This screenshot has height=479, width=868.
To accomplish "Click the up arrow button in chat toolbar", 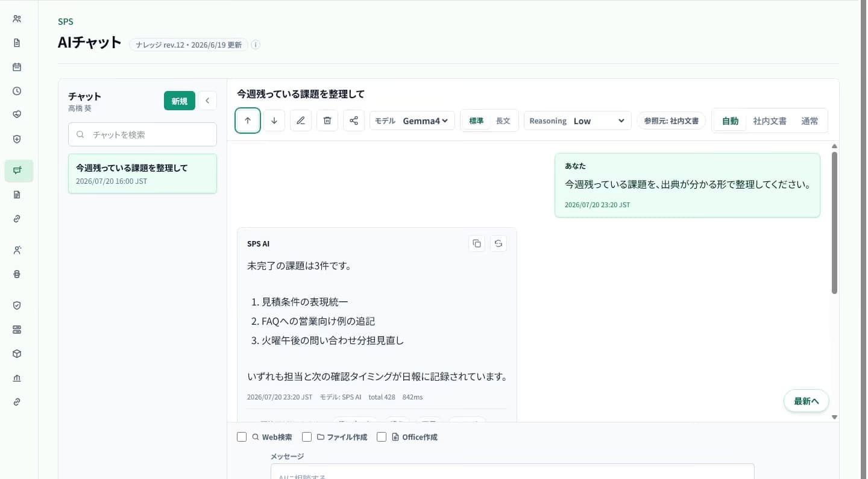I will [x=248, y=121].
